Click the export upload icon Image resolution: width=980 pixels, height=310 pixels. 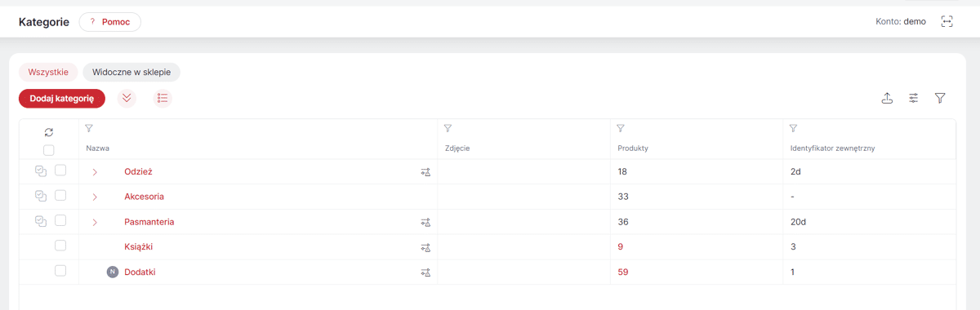[888, 99]
